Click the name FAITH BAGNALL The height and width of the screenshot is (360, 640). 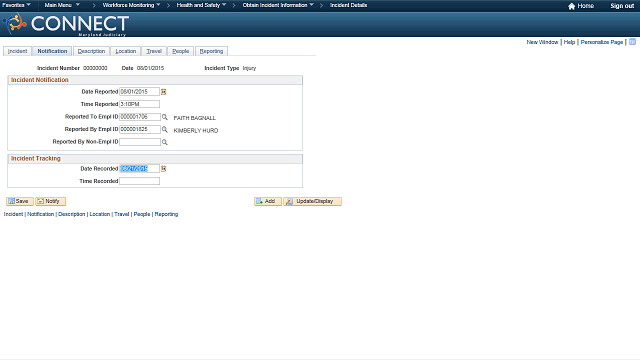(195, 118)
